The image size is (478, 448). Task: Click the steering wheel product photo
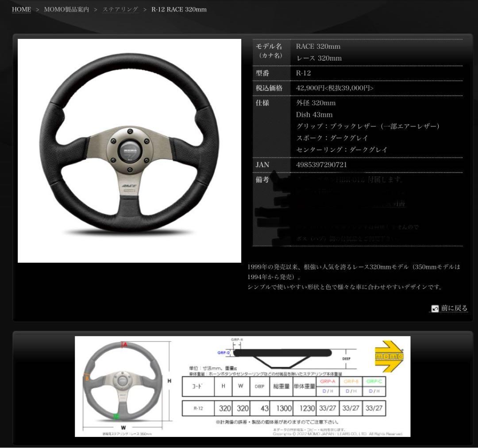[129, 150]
